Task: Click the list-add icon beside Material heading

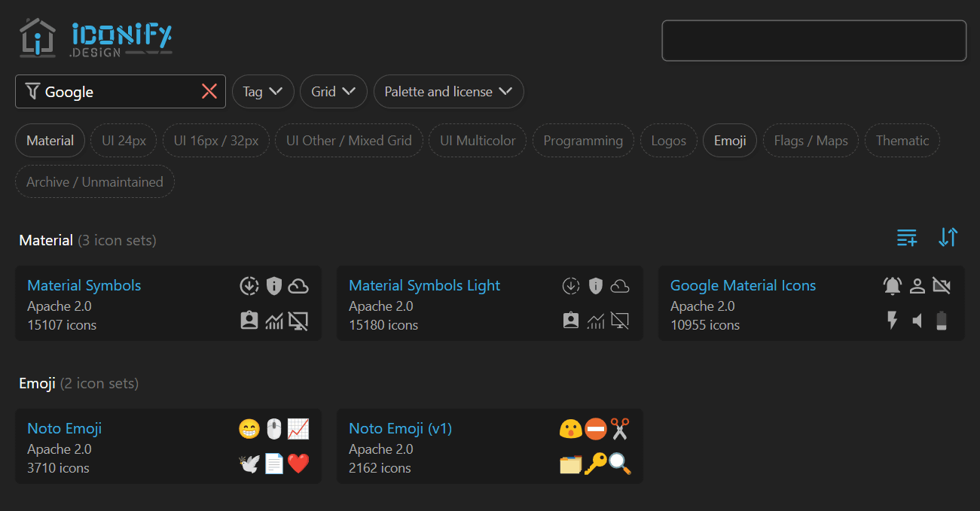Action: [907, 238]
